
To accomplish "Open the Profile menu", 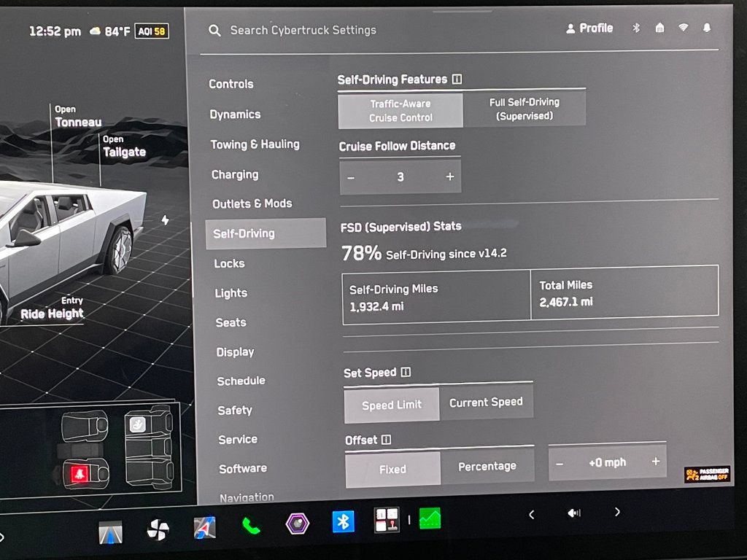I will [589, 28].
